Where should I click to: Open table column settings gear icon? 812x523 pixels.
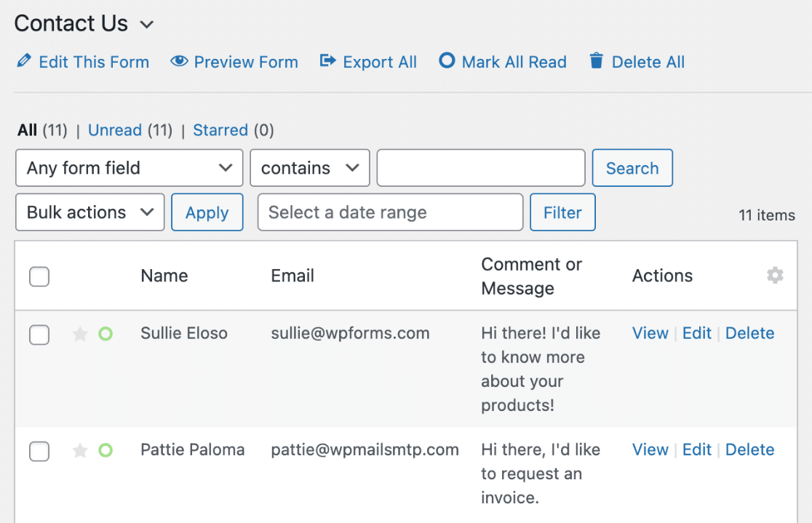pyautogui.click(x=775, y=275)
